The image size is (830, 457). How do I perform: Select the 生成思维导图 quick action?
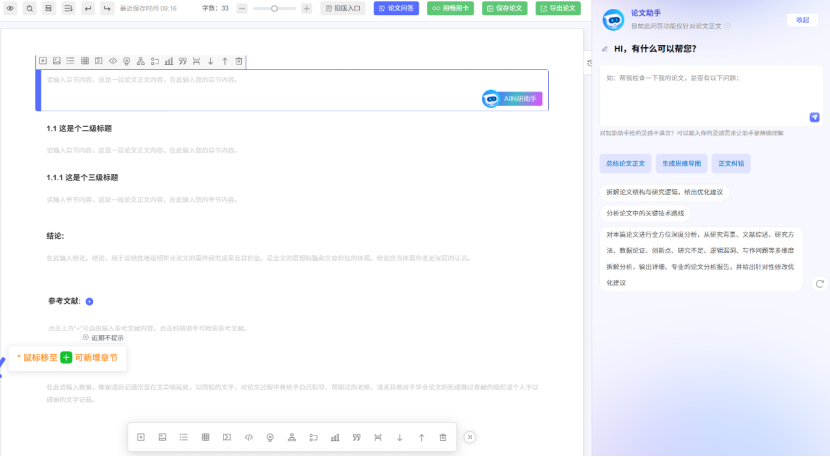coord(681,164)
